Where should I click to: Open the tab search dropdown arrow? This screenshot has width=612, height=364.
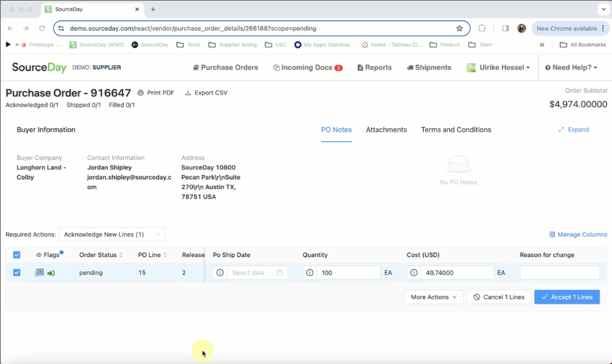coord(604,9)
